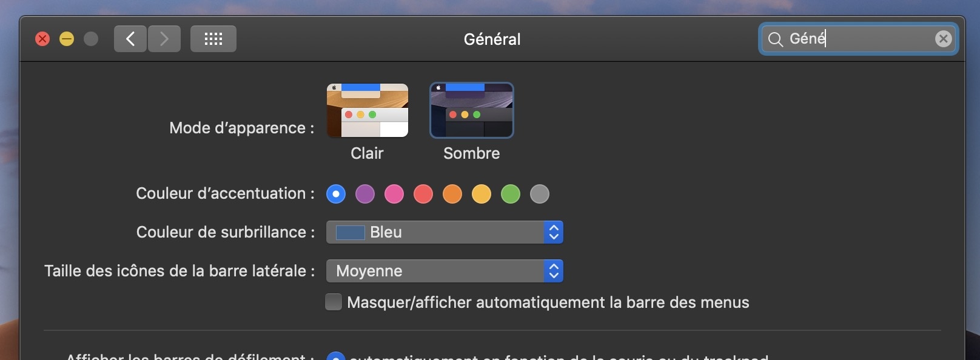Choose the orange accent color
980x360 pixels.
(452, 194)
